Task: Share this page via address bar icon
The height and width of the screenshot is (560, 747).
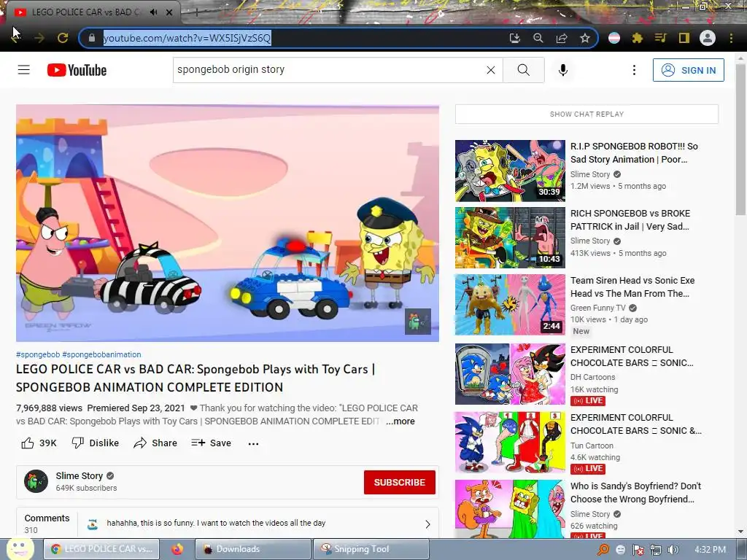Action: tap(562, 38)
